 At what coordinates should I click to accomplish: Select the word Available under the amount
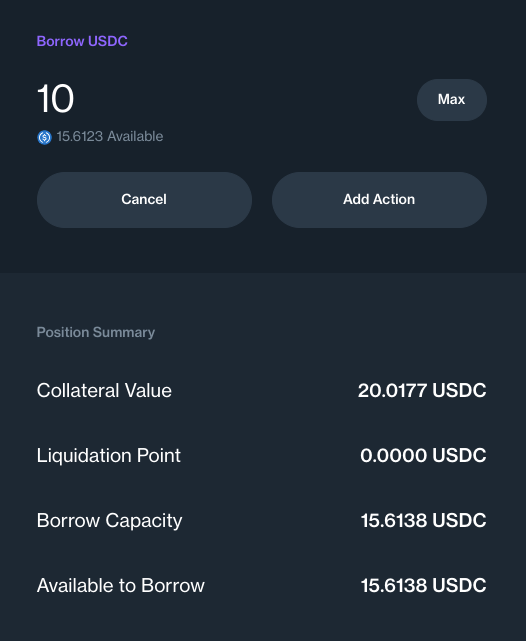(135, 137)
